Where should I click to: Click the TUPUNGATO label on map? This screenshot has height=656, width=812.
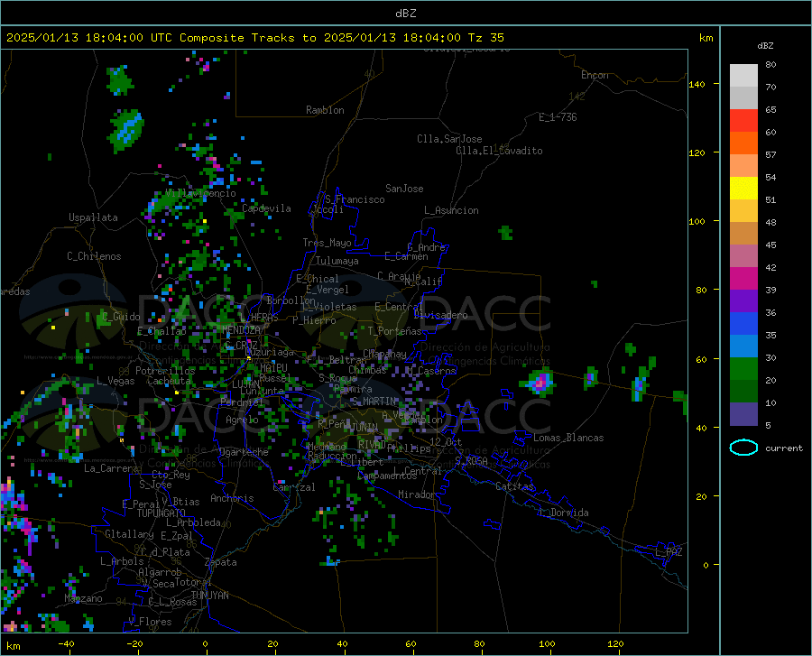[x=161, y=513]
